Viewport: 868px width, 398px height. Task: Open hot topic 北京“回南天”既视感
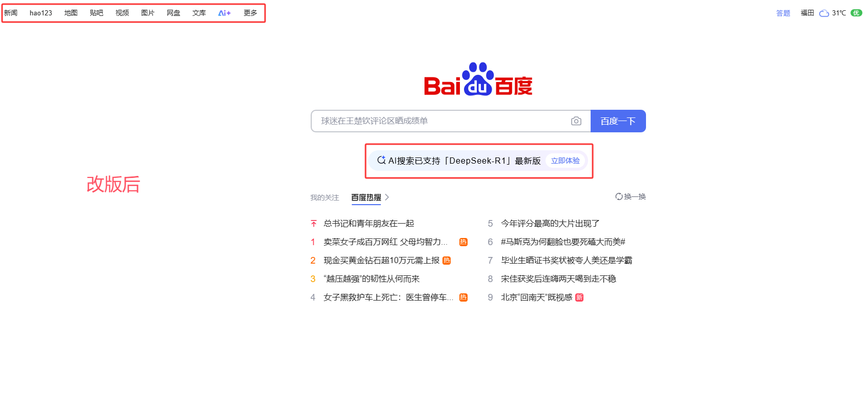coord(536,297)
